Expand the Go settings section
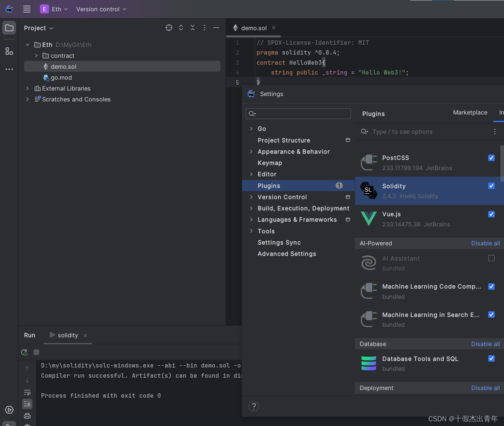 251,129
